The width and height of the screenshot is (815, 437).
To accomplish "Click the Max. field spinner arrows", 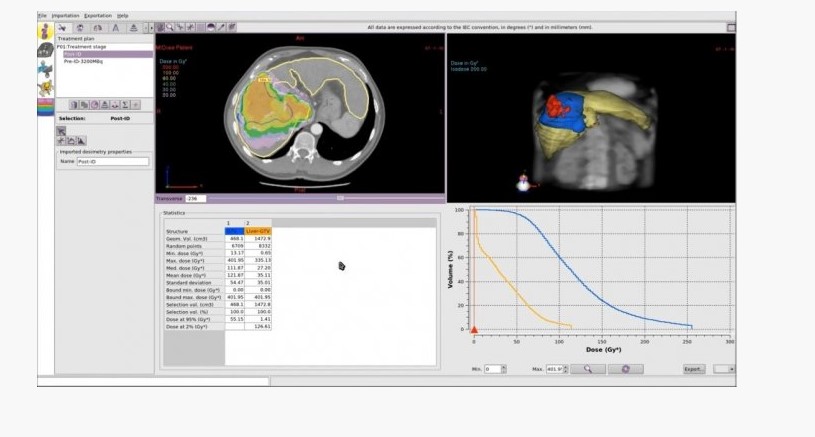I will (566, 369).
